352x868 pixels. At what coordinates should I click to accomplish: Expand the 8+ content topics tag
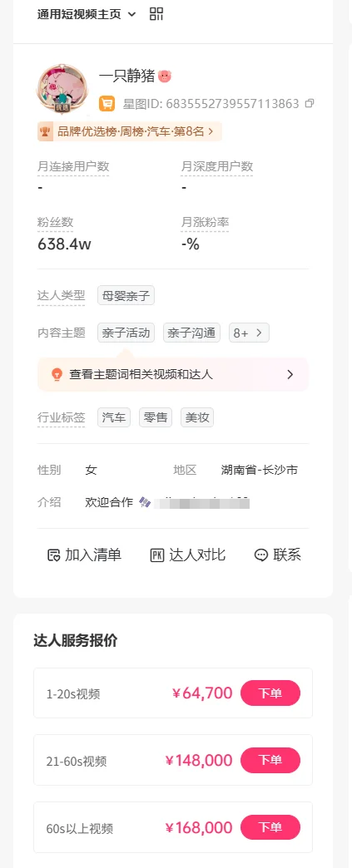click(x=249, y=333)
